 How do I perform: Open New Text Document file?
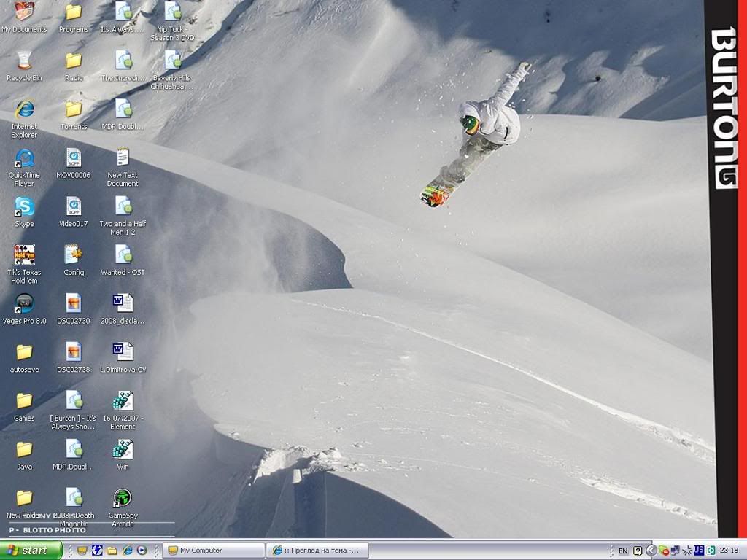point(123,168)
